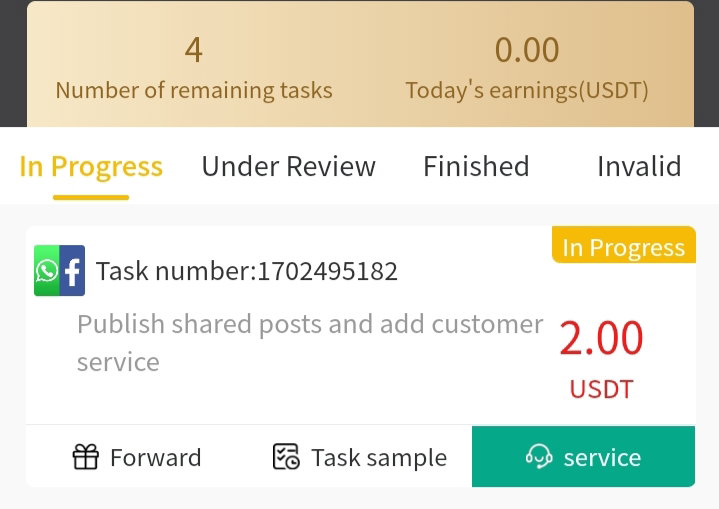Viewport: 719px width, 509px height.
Task: Click the 2.00 reward amount
Action: point(601,338)
